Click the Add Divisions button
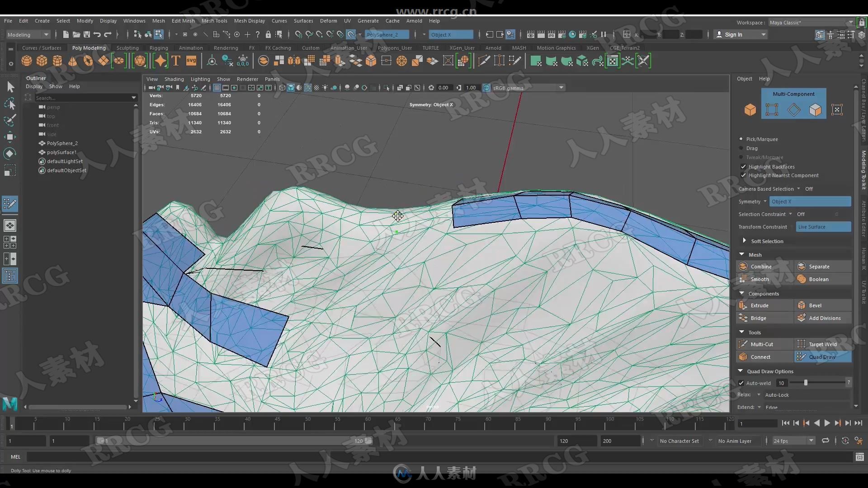Image resolution: width=868 pixels, height=488 pixels. pos(824,318)
